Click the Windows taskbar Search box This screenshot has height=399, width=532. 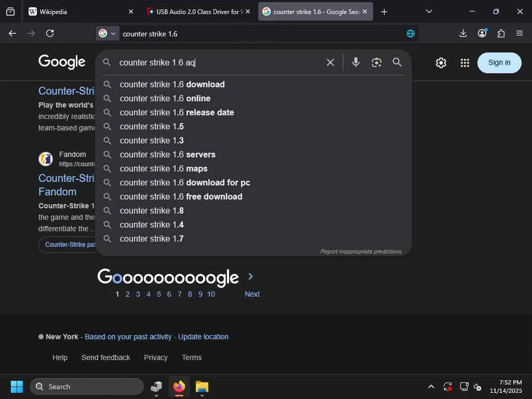[x=87, y=387]
